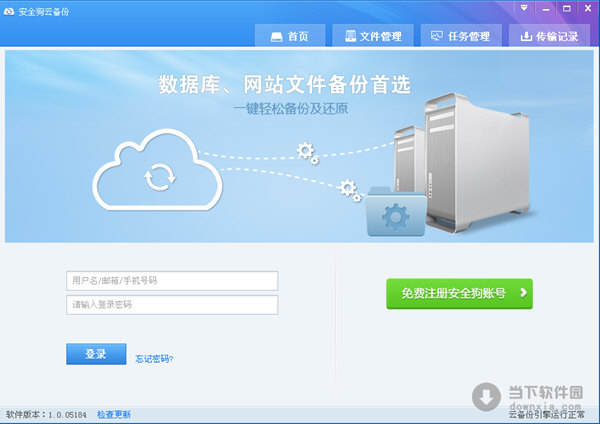This screenshot has height=424, width=600.
Task: Click the blue gear folder icon
Action: [396, 212]
